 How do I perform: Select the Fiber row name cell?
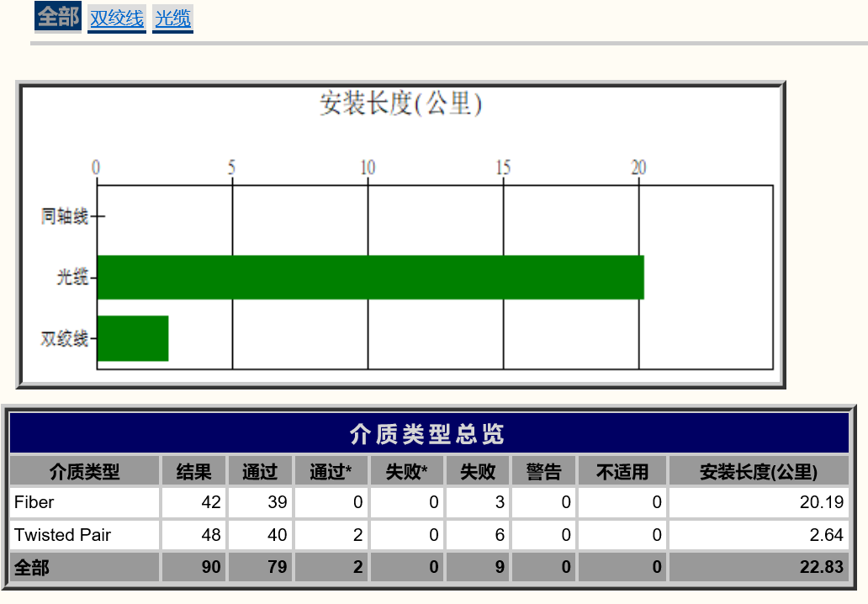pos(84,503)
